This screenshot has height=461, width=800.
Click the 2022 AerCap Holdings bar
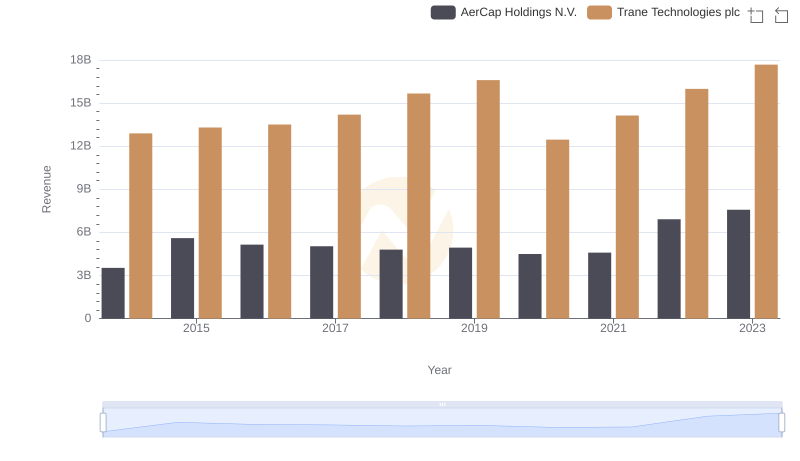(x=669, y=269)
